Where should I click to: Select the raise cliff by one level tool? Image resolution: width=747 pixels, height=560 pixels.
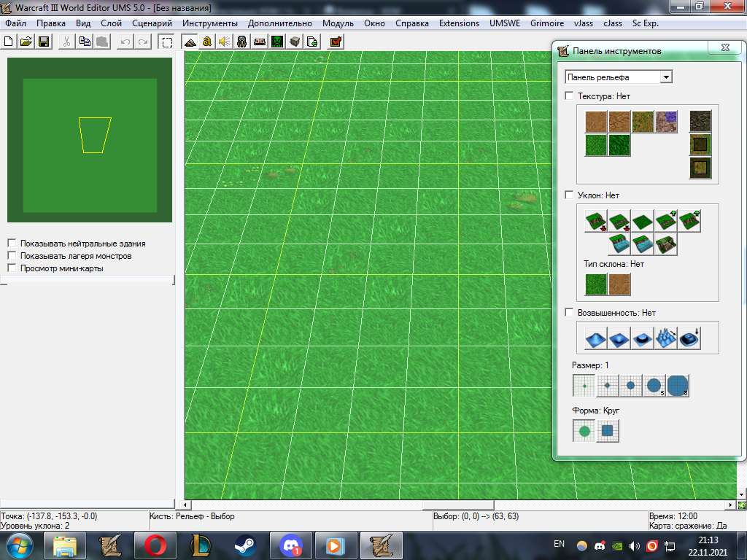665,221
